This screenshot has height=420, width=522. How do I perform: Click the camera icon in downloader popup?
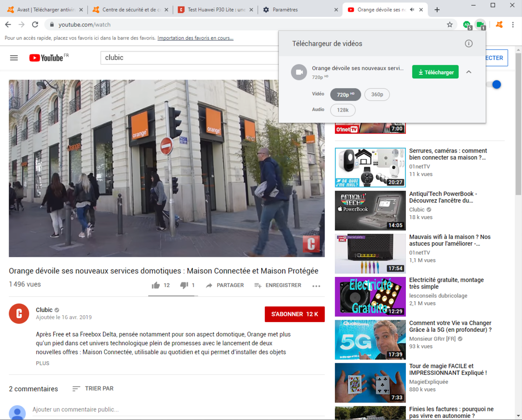(x=299, y=72)
